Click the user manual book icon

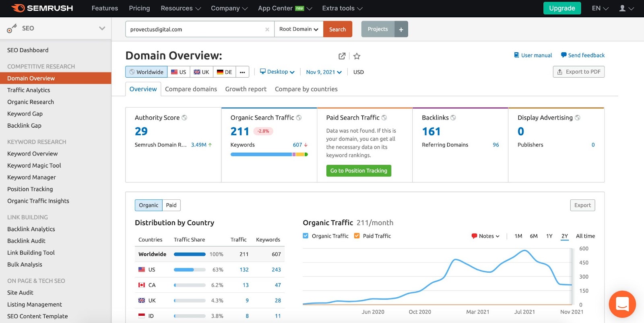[x=516, y=55]
